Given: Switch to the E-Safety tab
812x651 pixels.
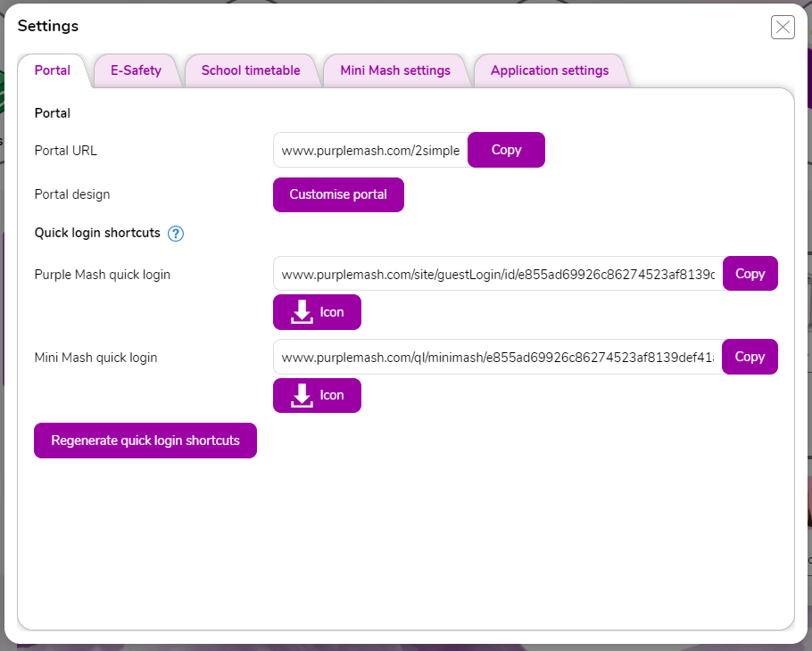Looking at the screenshot, I should (136, 70).
